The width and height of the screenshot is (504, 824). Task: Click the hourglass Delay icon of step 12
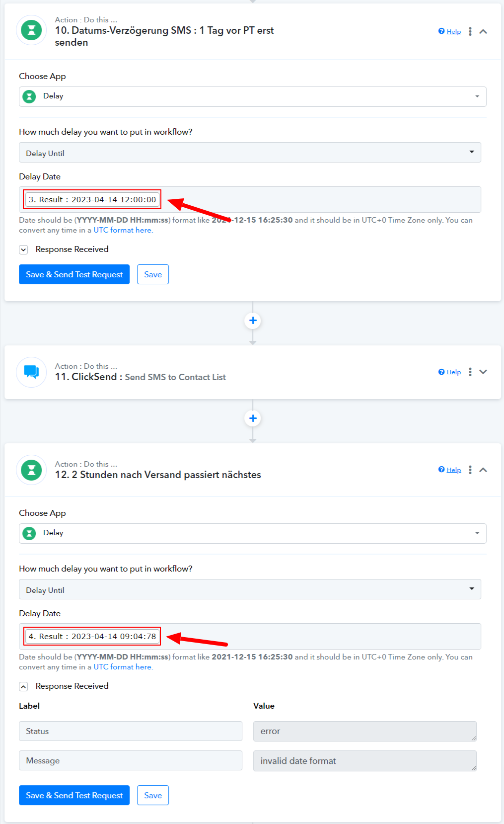click(x=31, y=470)
